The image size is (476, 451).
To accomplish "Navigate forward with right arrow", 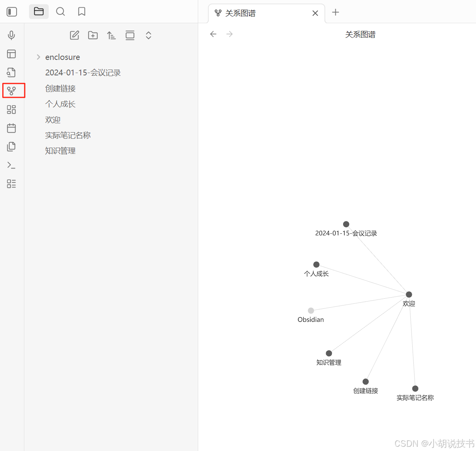I will tap(229, 34).
